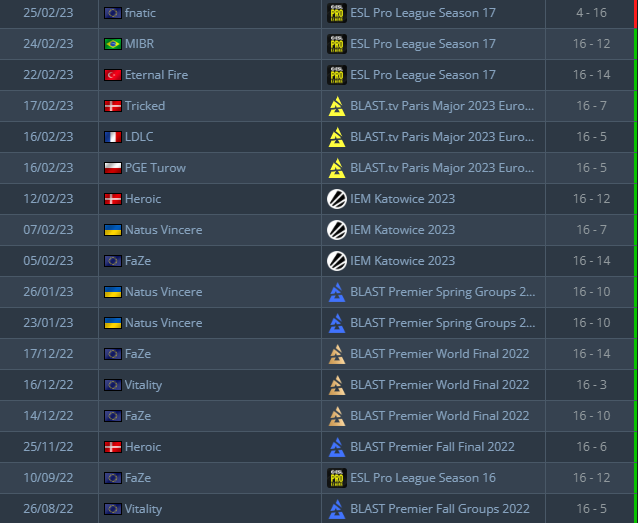Open the Eternal Fire team page
Viewport: 638px width, 523px height.
pyautogui.click(x=156, y=75)
